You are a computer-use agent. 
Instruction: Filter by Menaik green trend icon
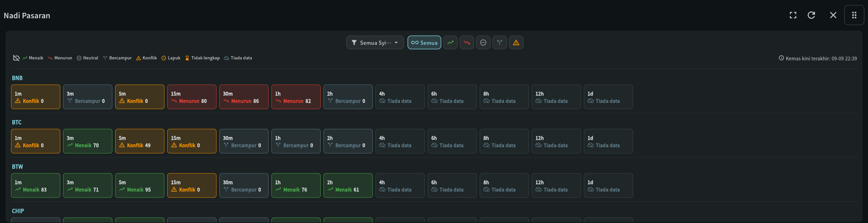point(450,42)
